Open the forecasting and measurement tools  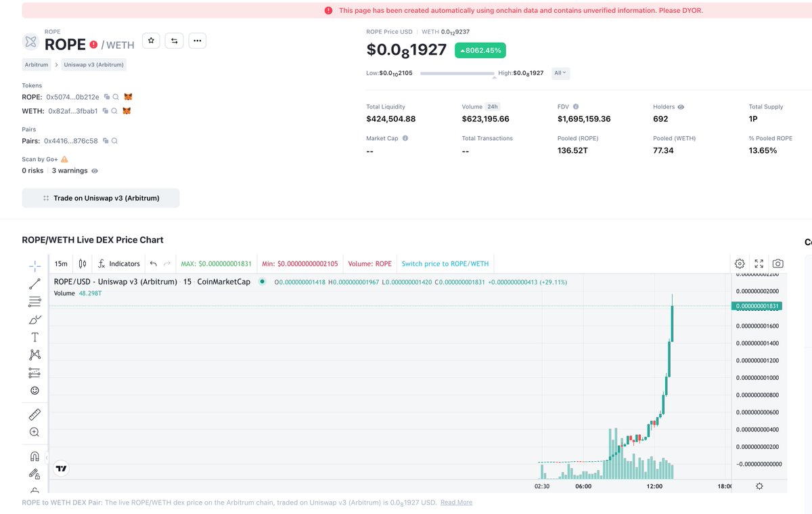click(35, 372)
